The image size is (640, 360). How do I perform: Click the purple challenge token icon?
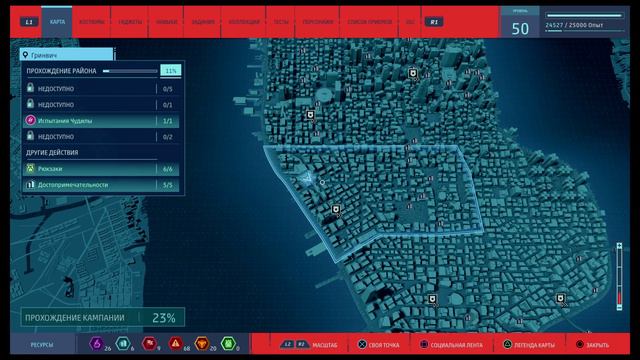97,344
